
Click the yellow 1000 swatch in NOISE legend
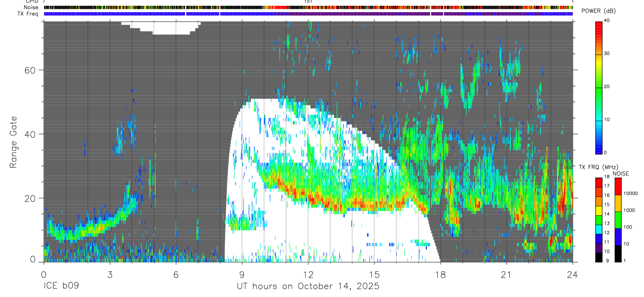tap(617, 203)
